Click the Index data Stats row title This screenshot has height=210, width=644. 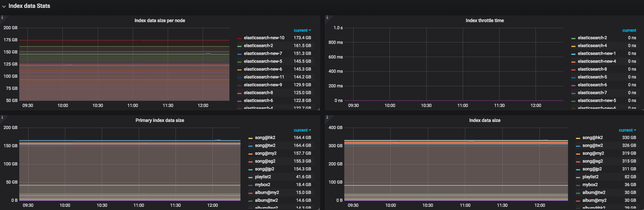29,6
